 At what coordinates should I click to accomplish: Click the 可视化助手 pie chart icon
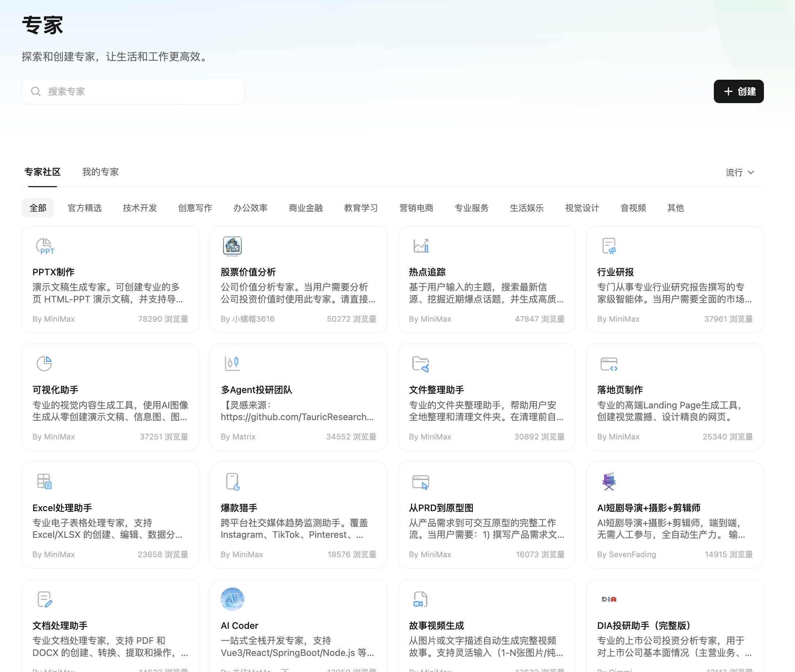click(x=44, y=363)
